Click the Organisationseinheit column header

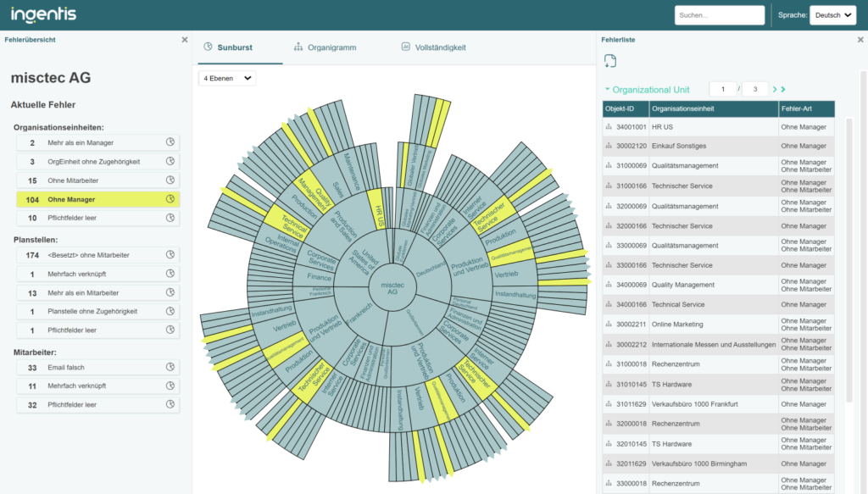click(714, 108)
